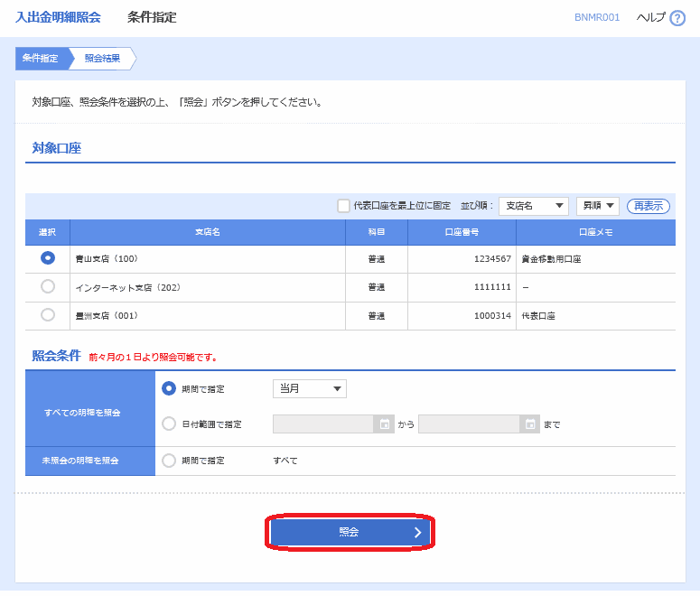Click the end date input field
Image resolution: width=700 pixels, height=596 pixels.
[470, 424]
